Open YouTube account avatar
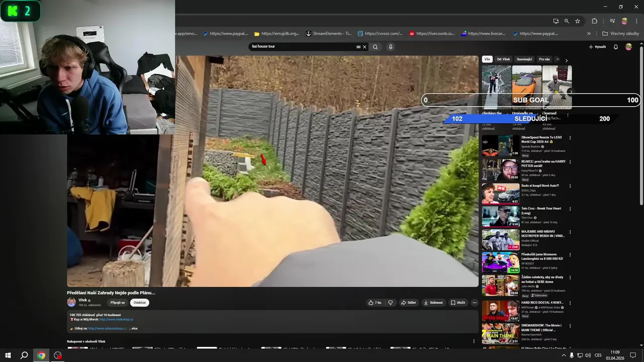This screenshot has height=362, width=644. click(x=628, y=47)
